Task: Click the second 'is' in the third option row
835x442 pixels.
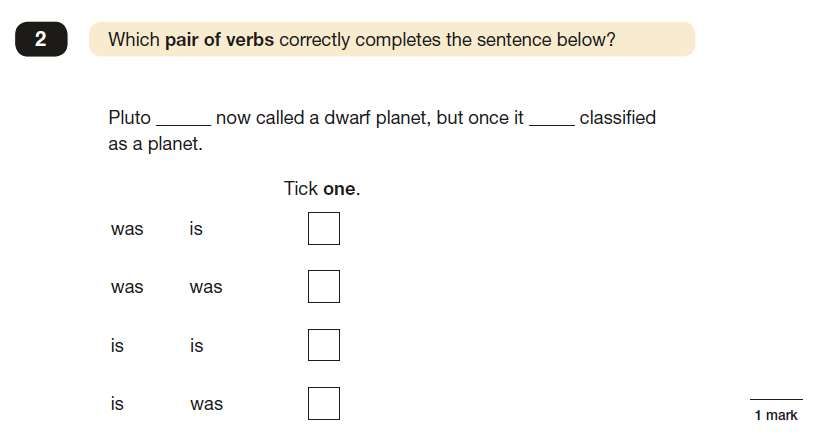Action: coord(197,345)
